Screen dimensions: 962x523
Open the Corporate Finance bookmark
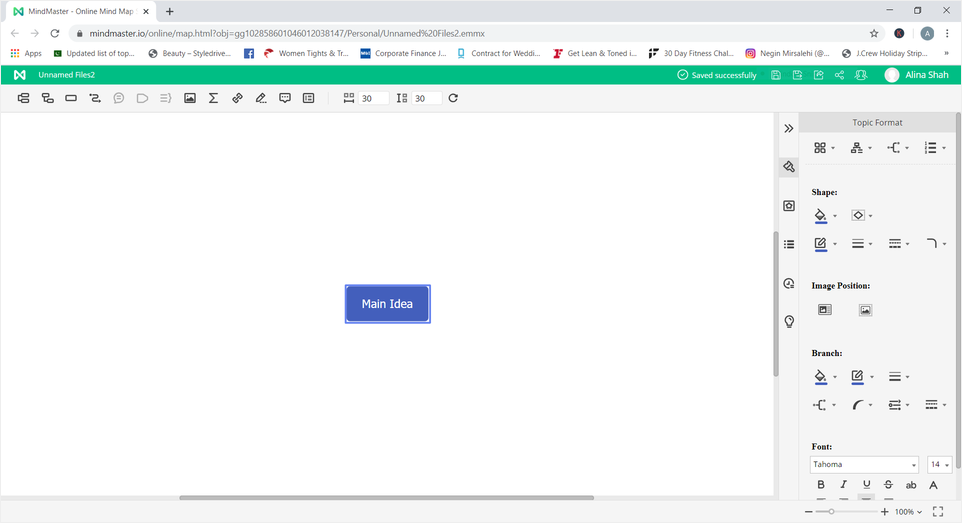[x=403, y=53]
